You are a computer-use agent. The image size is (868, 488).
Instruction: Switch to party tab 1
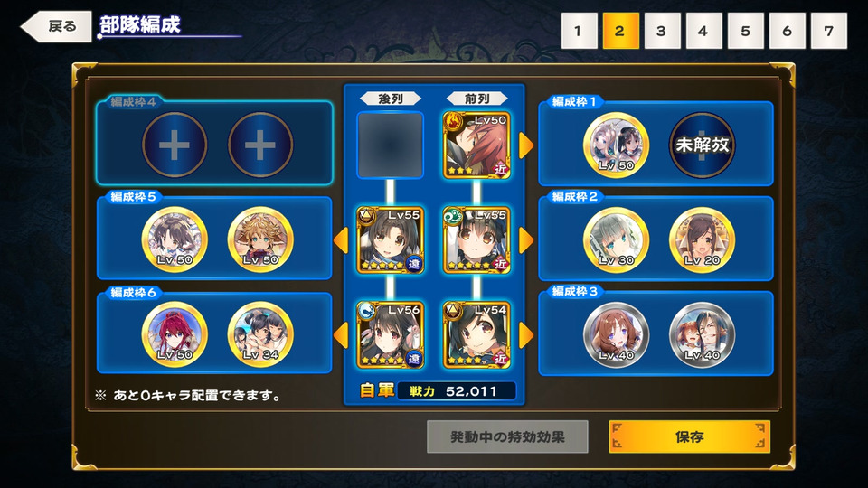click(x=579, y=31)
